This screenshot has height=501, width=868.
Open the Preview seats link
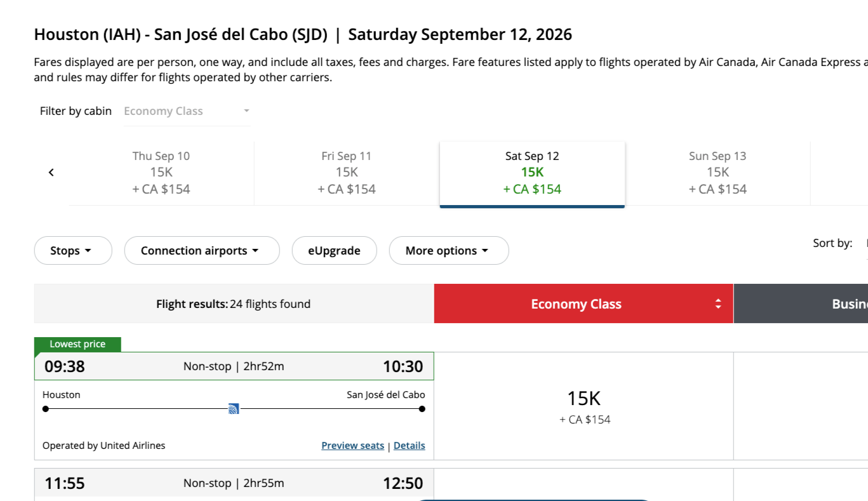pos(352,446)
